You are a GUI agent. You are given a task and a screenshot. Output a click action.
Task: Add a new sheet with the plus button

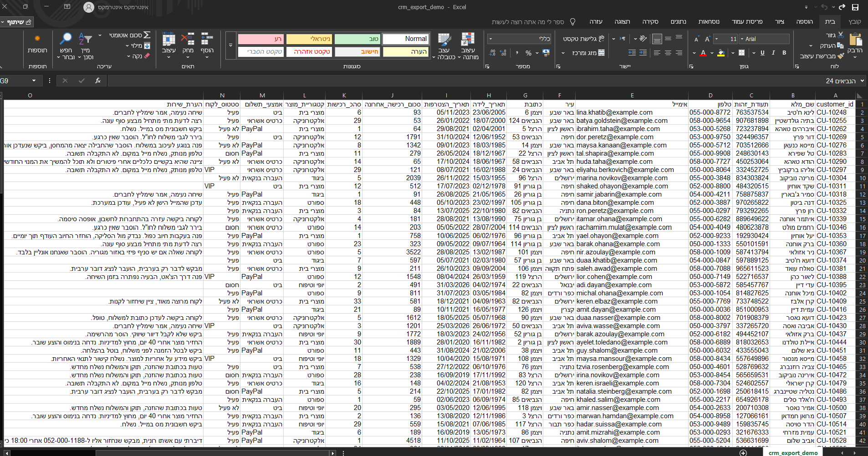(x=743, y=453)
